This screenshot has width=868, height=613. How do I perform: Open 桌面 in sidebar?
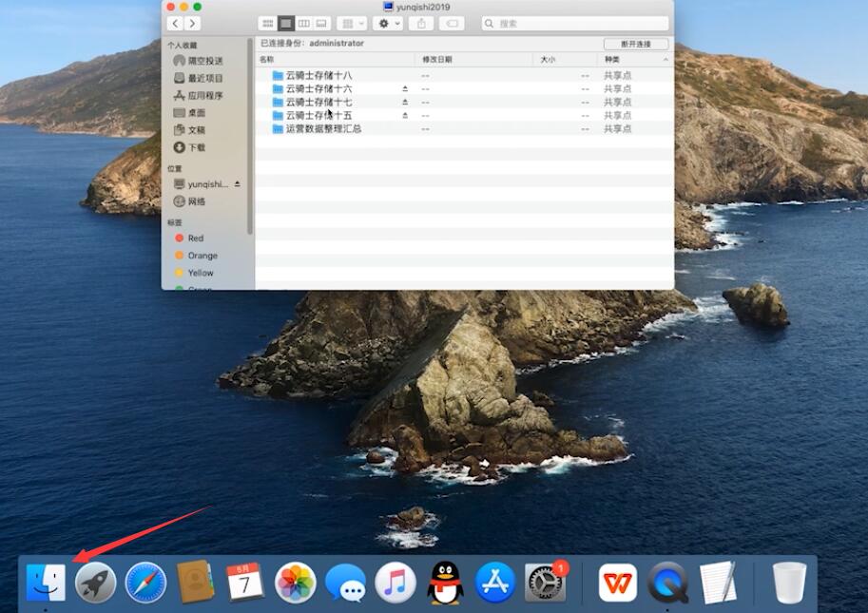pyautogui.click(x=190, y=112)
